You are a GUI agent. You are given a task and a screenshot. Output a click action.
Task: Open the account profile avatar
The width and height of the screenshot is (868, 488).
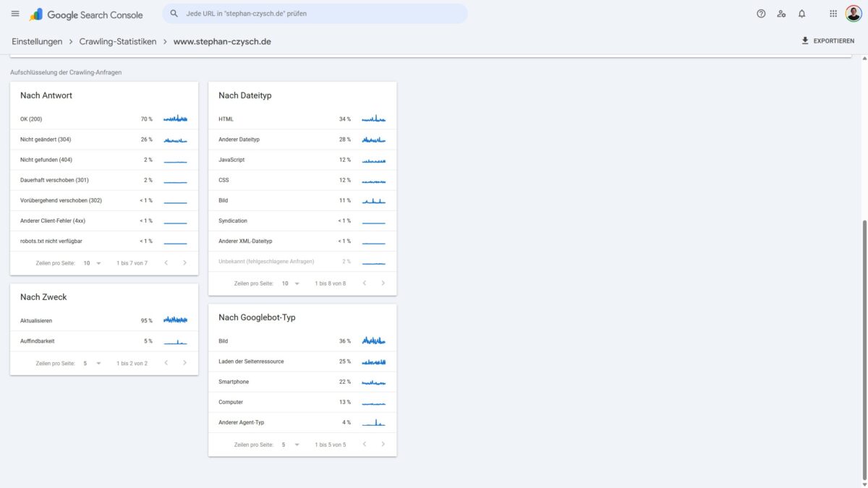click(854, 14)
